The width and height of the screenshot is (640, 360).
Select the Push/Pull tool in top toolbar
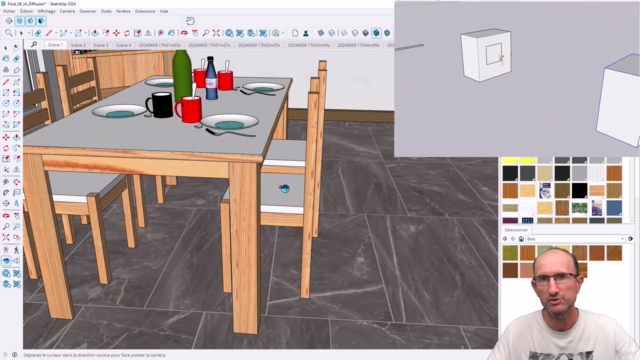tap(95, 33)
